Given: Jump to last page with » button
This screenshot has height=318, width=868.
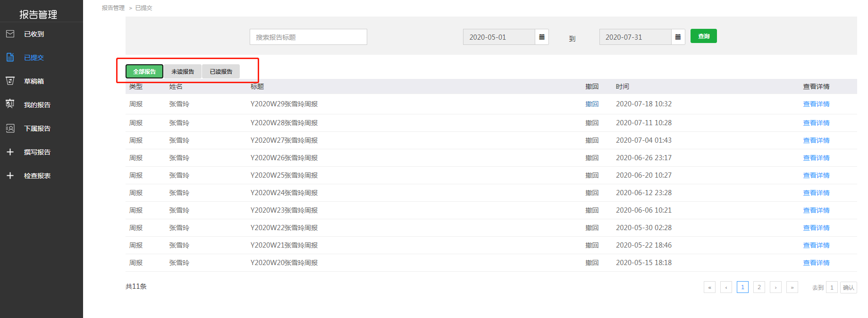Looking at the screenshot, I should (x=792, y=287).
